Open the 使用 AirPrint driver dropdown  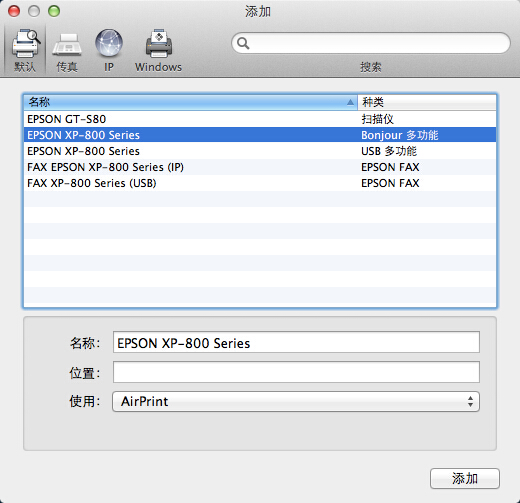click(x=296, y=401)
